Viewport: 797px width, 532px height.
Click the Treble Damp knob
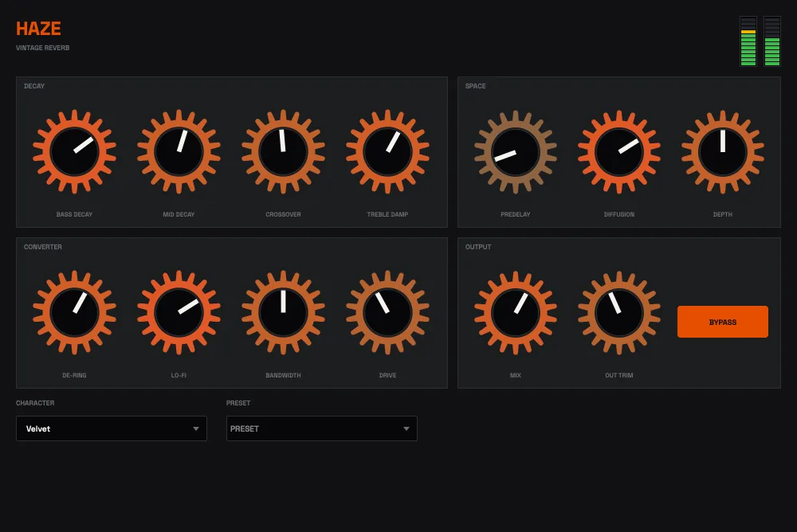point(387,151)
